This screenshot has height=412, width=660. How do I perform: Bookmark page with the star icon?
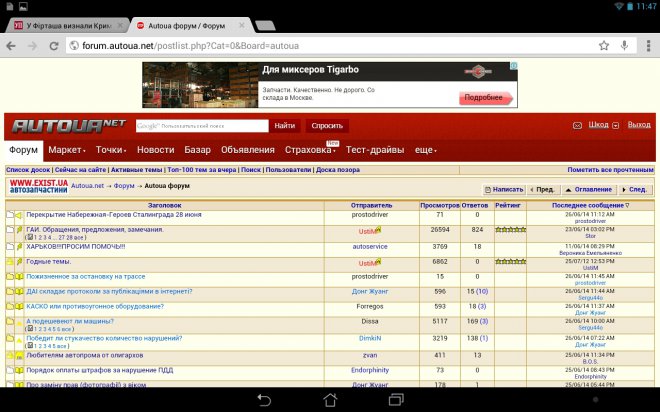[604, 45]
